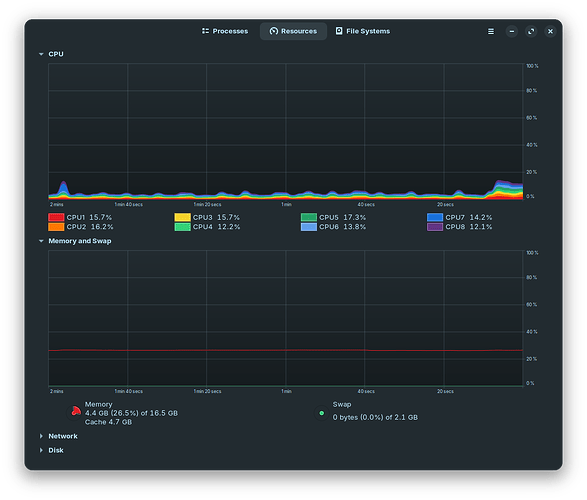
Task: Expand the Network section
Action: point(41,436)
